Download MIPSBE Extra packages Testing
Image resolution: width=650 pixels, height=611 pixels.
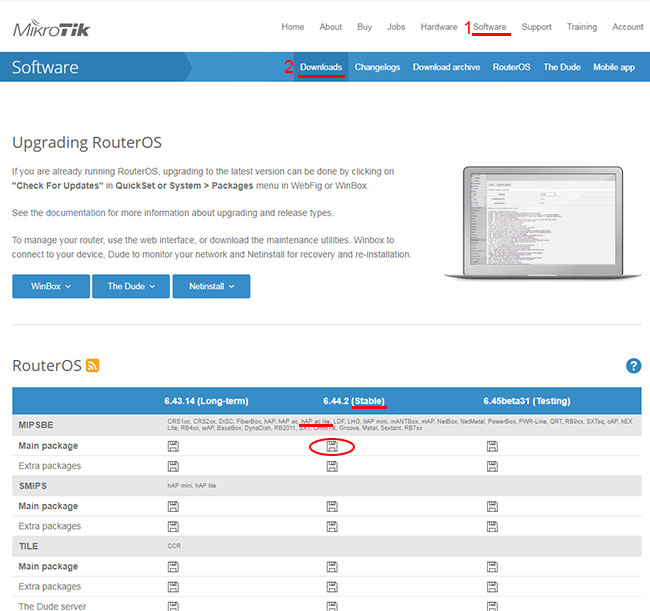pos(492,466)
